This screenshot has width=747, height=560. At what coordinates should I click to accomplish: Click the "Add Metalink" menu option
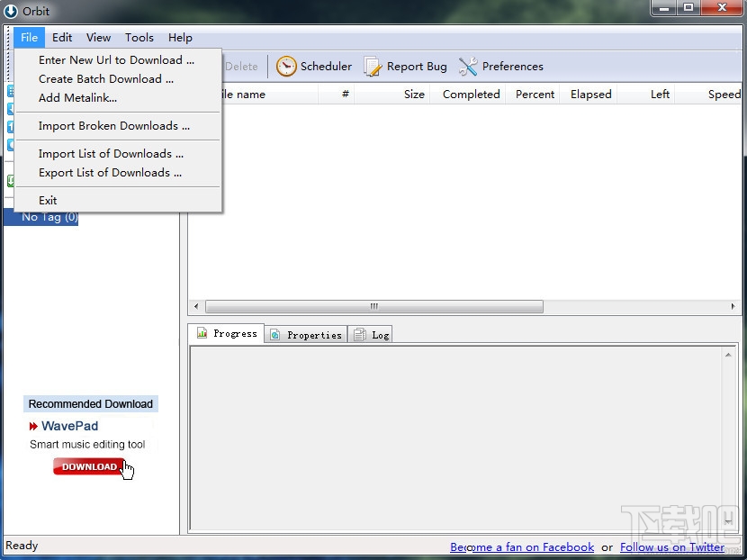click(76, 97)
